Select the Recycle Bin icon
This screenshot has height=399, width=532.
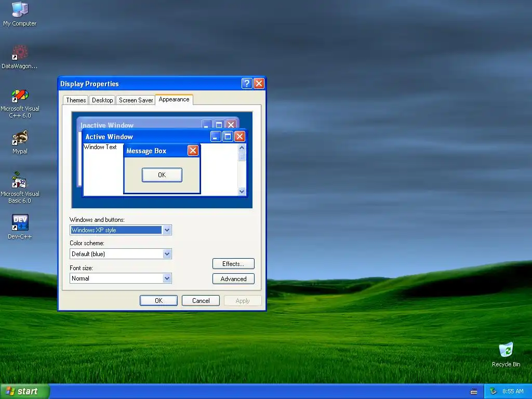click(506, 355)
